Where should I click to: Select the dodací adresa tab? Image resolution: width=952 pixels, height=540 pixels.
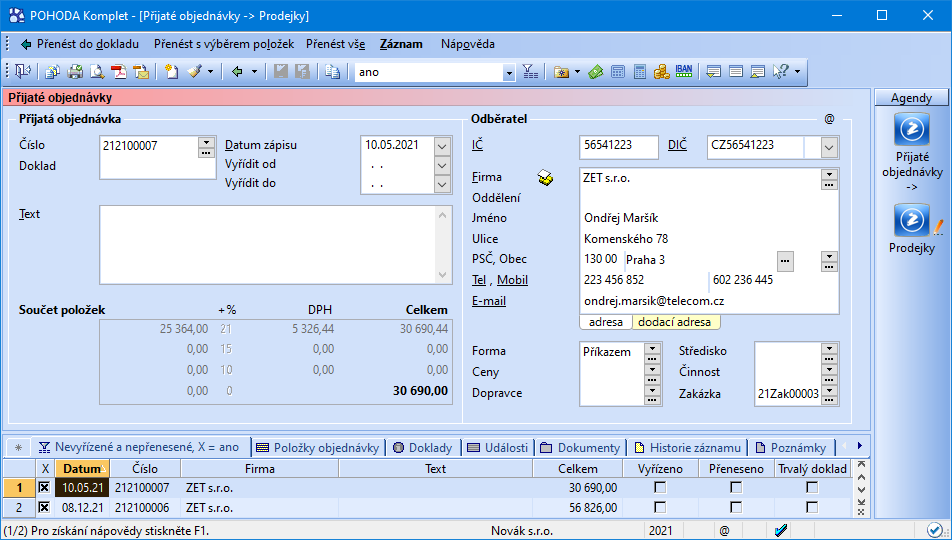click(675, 322)
